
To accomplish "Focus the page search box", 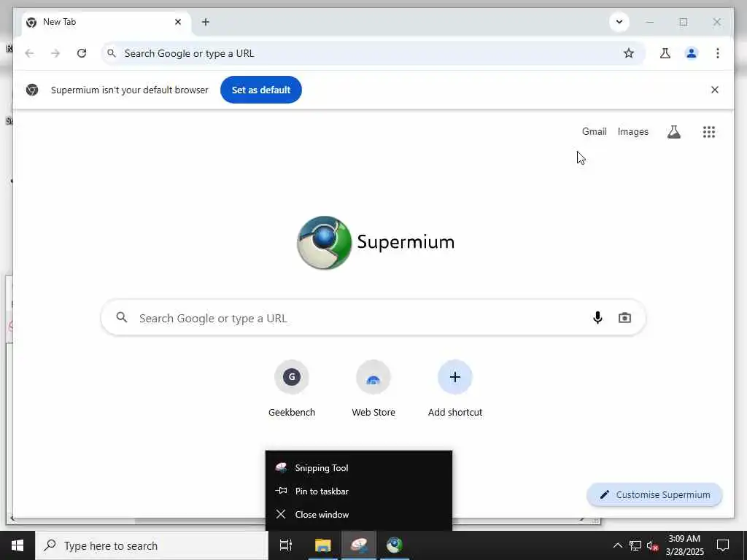I will tap(373, 318).
